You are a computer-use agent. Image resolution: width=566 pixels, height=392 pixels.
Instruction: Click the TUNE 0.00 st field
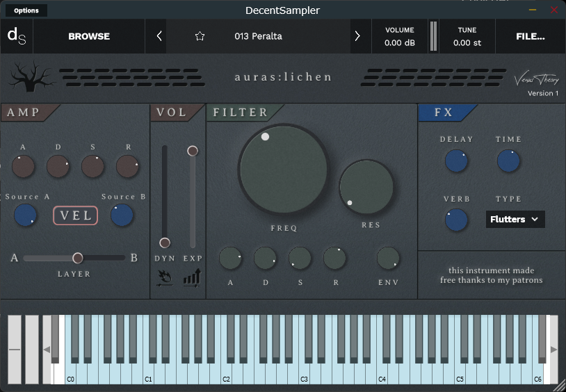[467, 36]
